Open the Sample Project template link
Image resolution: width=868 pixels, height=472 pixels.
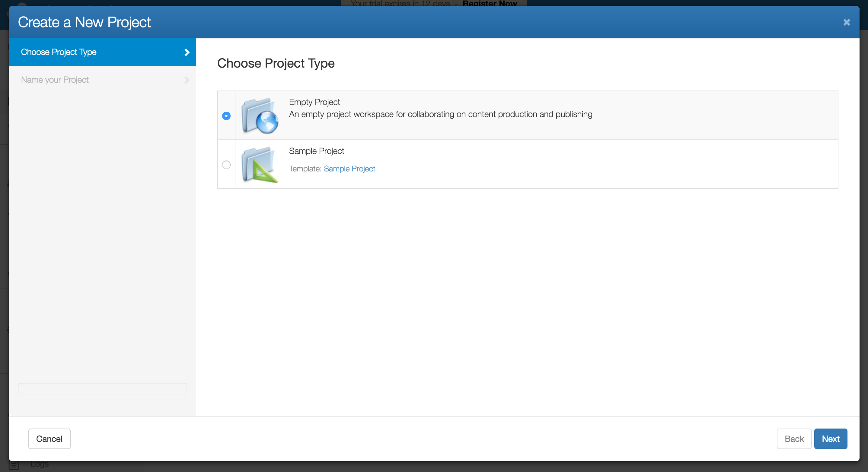(x=349, y=169)
